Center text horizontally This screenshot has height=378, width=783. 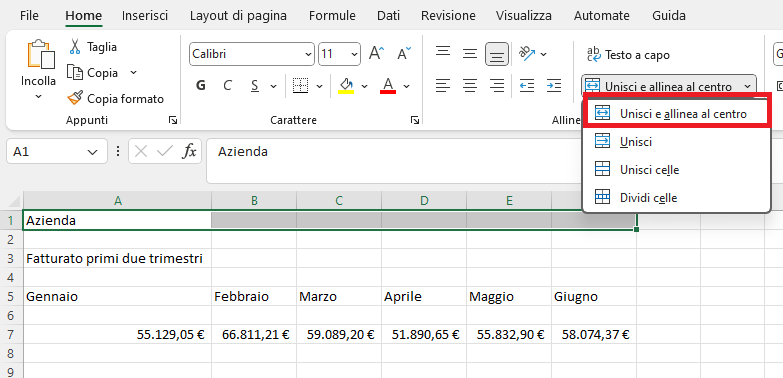470,86
